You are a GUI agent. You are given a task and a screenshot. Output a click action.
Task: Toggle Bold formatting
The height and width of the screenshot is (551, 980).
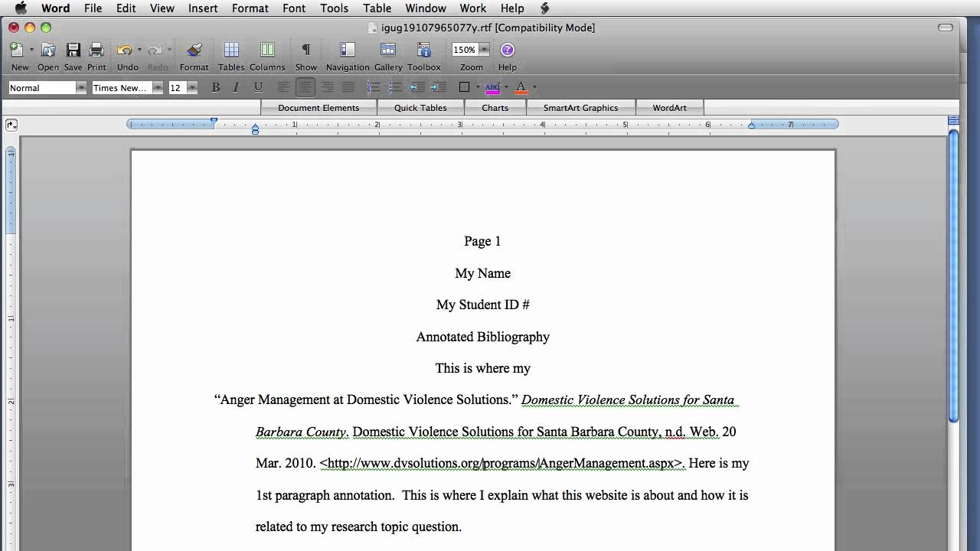(216, 87)
